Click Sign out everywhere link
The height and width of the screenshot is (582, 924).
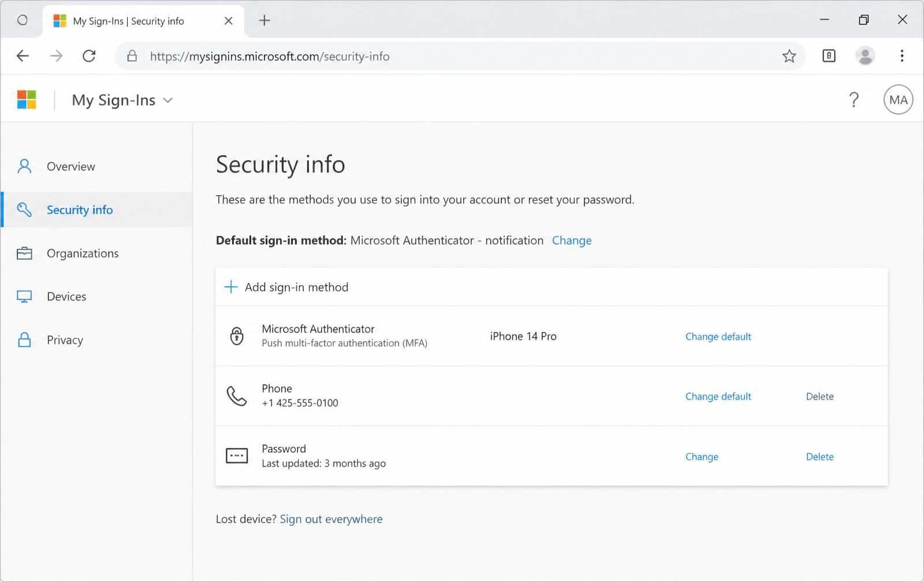click(331, 519)
